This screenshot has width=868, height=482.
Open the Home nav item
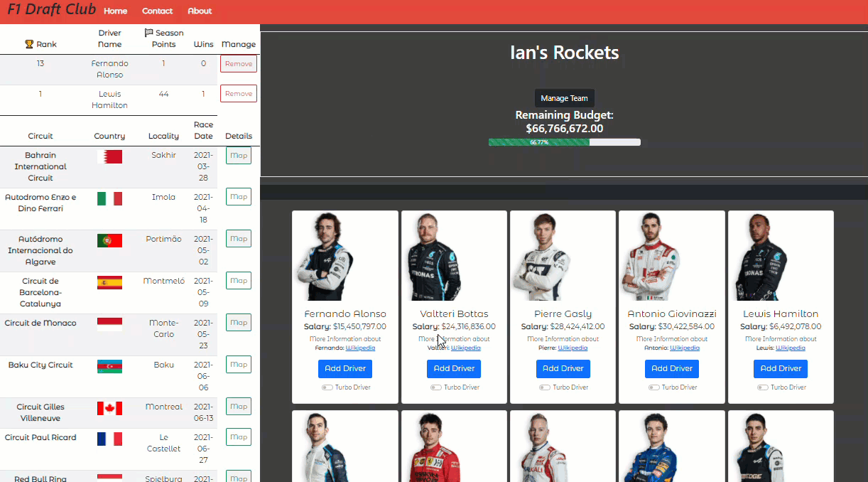[x=116, y=11]
